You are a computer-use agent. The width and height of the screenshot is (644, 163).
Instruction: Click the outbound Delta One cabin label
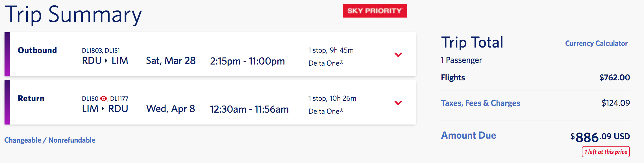326,63
